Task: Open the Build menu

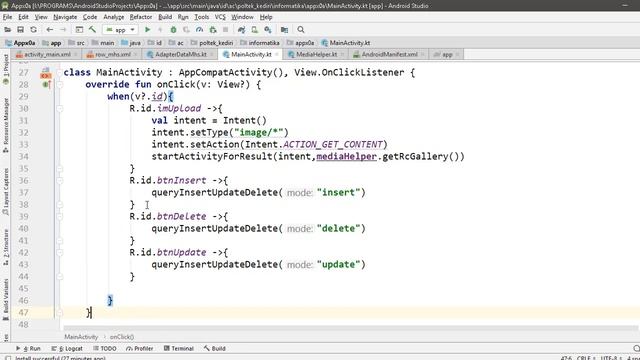Action: [x=165, y=17]
